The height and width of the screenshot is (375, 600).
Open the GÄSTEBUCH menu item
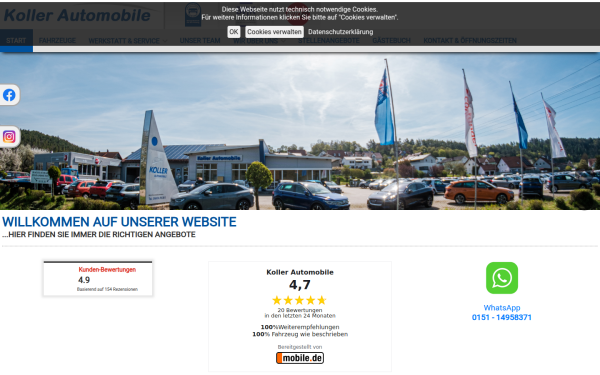tap(391, 41)
